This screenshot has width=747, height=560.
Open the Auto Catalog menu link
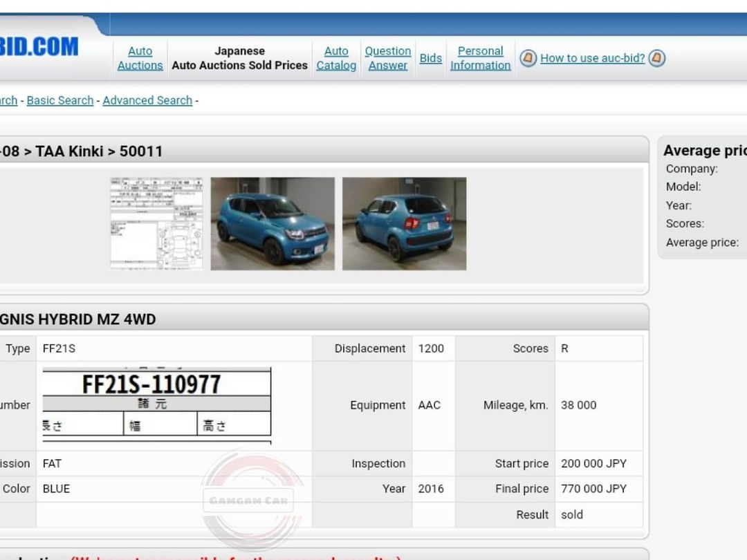point(336,58)
